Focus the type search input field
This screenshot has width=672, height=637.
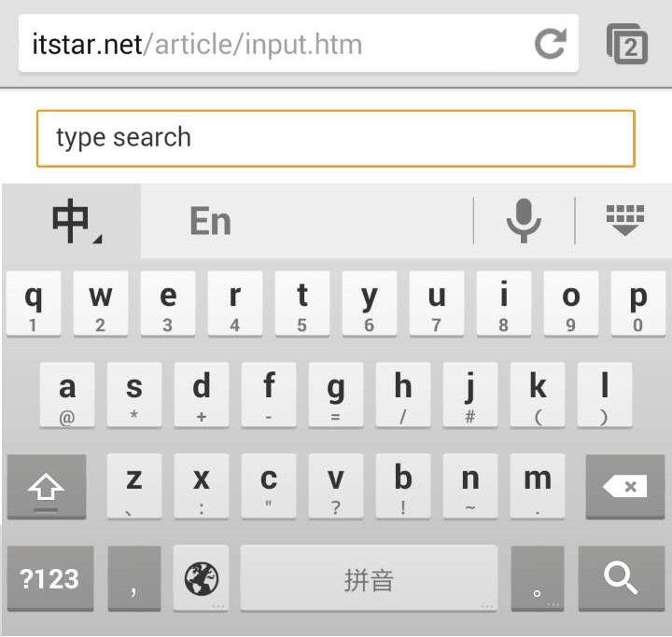pos(336,138)
